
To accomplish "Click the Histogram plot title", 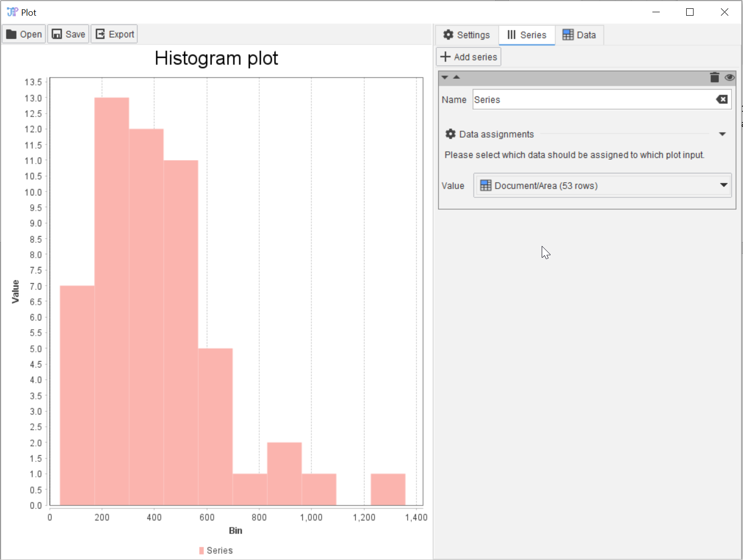I will (216, 58).
